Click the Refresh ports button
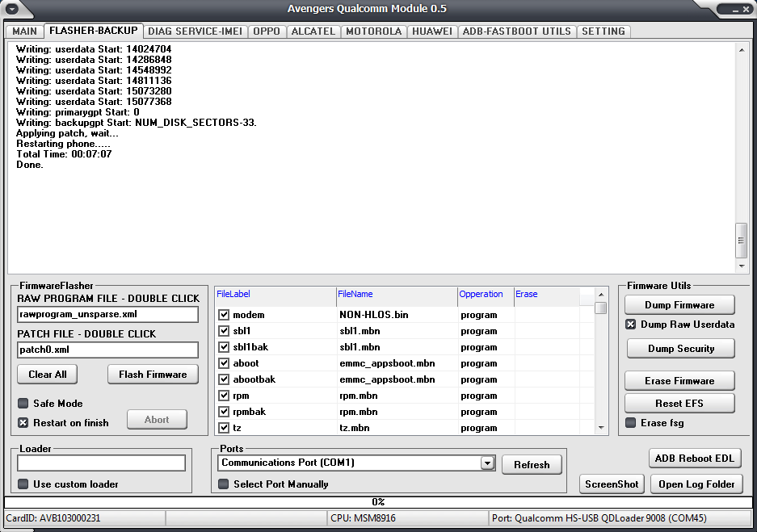The width and height of the screenshot is (757, 532). pos(532,465)
